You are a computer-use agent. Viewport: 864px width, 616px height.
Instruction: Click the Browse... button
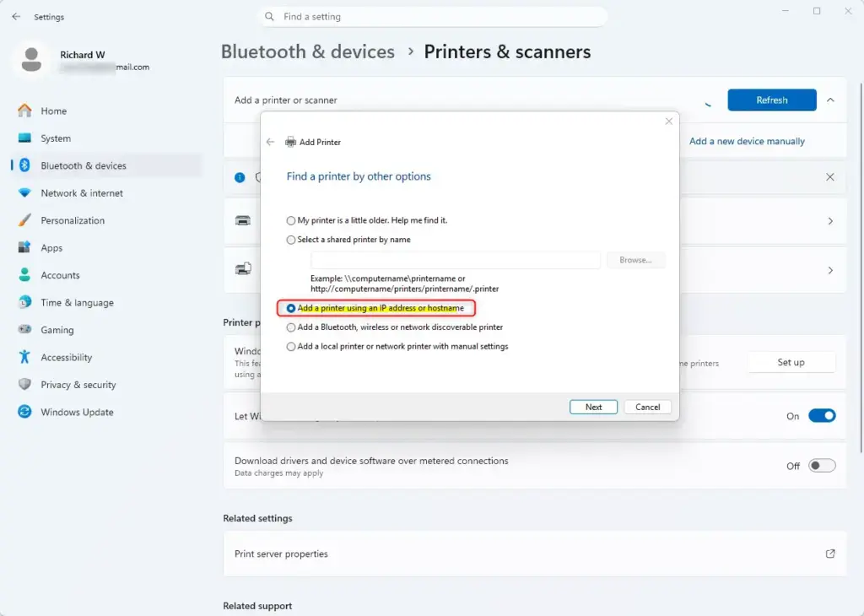point(635,260)
